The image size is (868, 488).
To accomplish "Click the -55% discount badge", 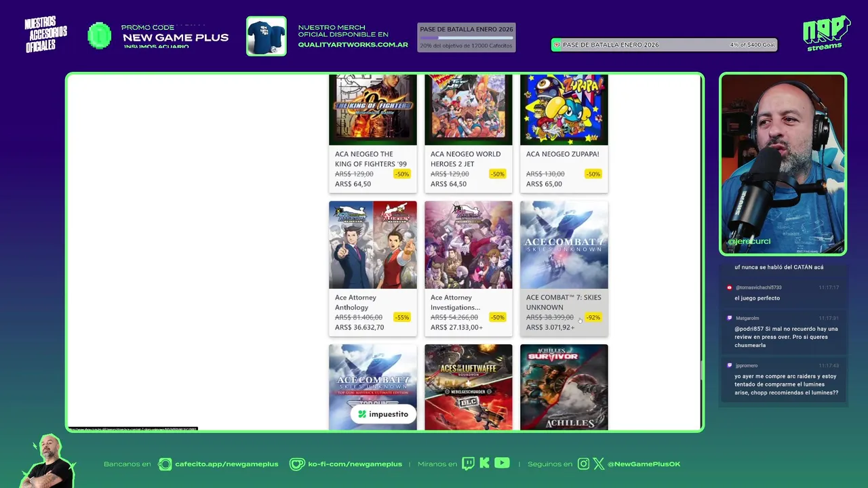I will click(402, 317).
